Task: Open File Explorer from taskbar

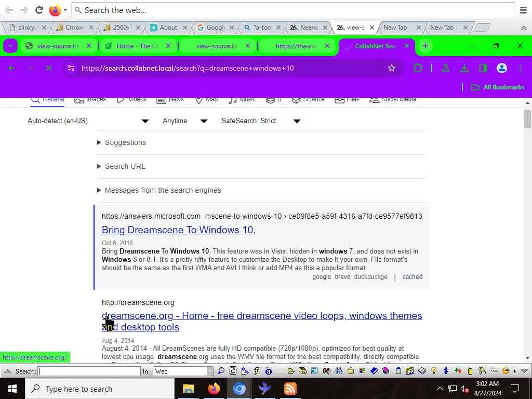Action: [188, 389]
